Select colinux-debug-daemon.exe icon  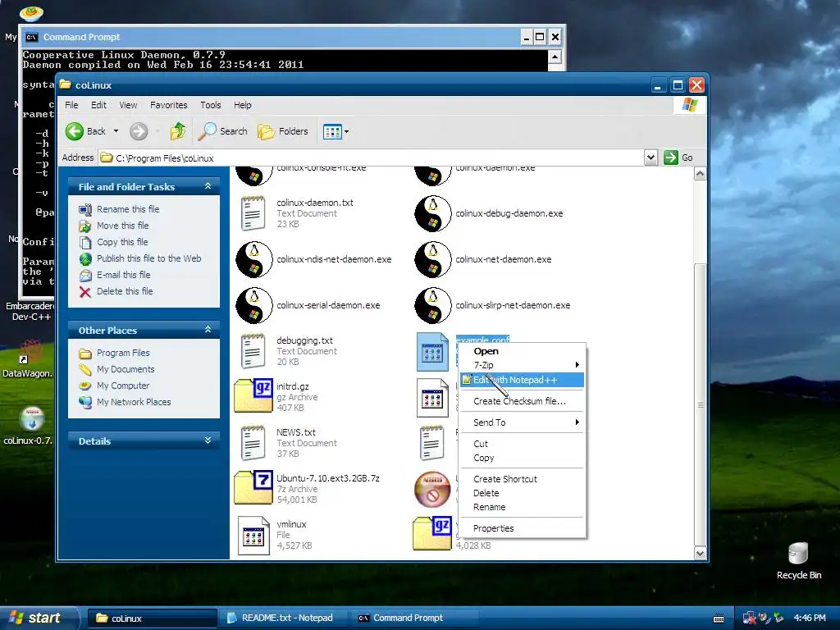click(433, 213)
